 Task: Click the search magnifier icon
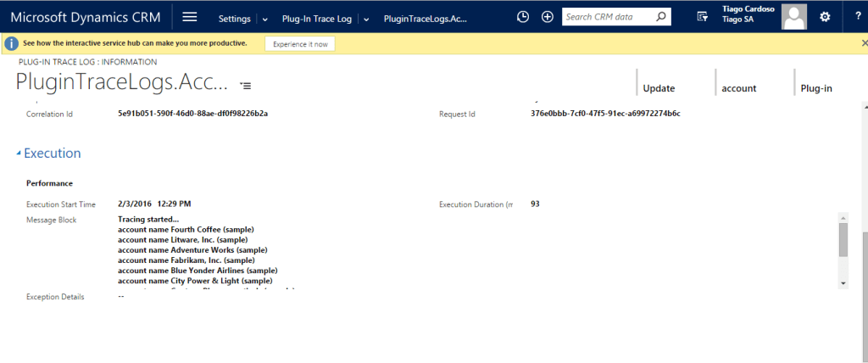coord(660,17)
